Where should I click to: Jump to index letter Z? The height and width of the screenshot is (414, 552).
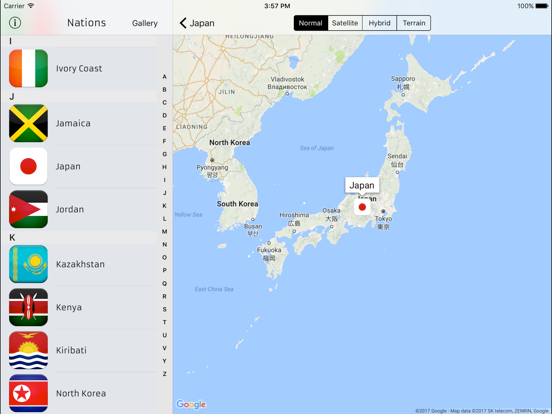coord(164,374)
